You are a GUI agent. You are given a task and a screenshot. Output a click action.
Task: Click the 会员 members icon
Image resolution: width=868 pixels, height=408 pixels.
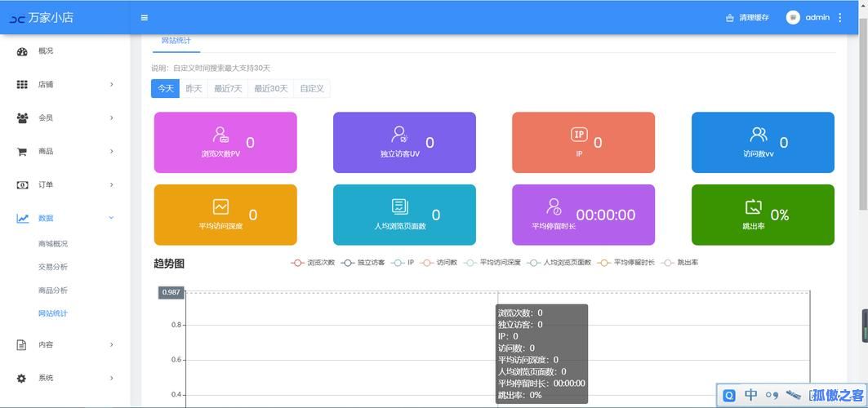(x=22, y=118)
